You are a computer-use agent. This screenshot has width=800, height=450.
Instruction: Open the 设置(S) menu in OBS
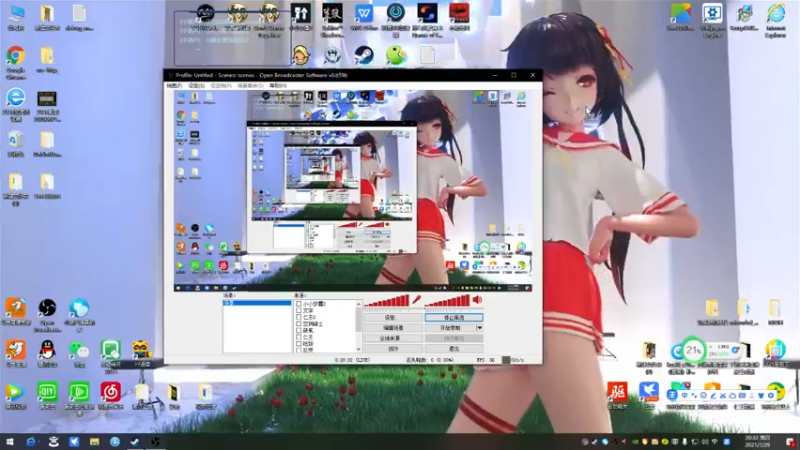coord(196,86)
